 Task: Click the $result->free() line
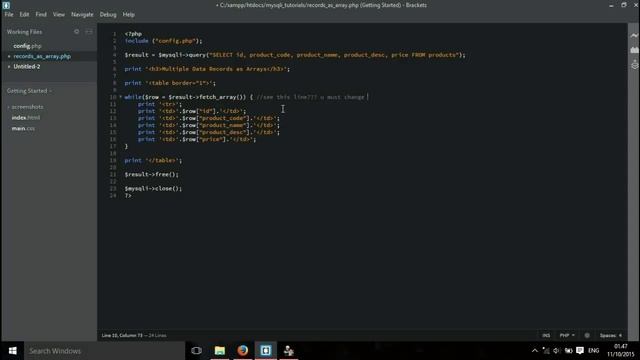tap(152, 174)
